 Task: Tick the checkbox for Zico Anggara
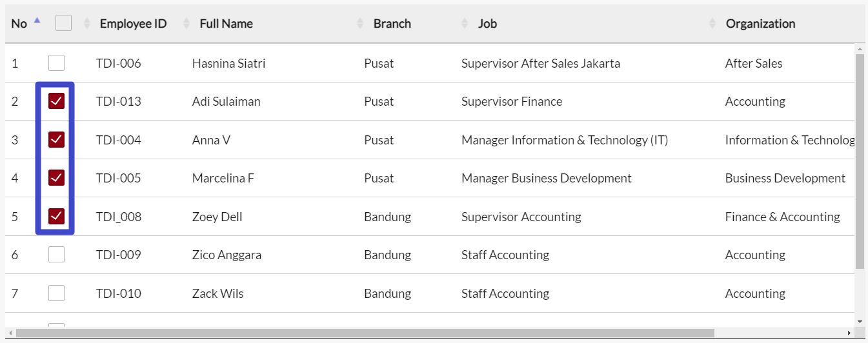pyautogui.click(x=57, y=255)
